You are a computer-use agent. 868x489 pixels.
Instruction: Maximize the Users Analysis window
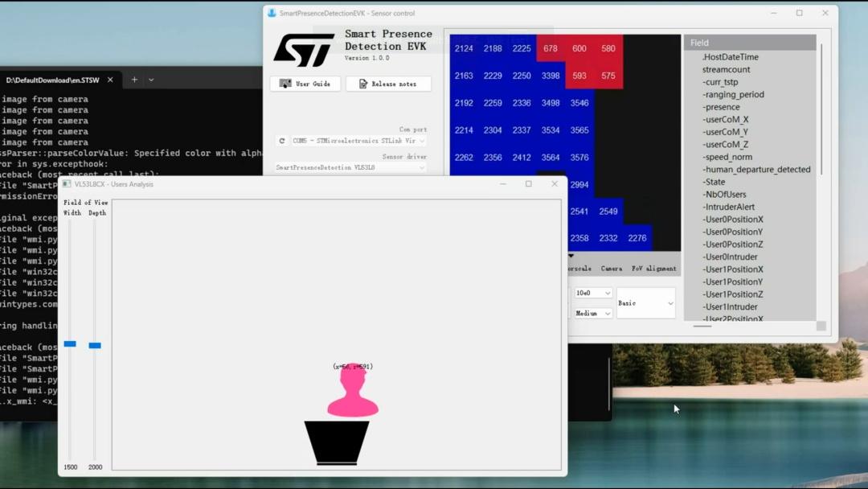coord(528,184)
